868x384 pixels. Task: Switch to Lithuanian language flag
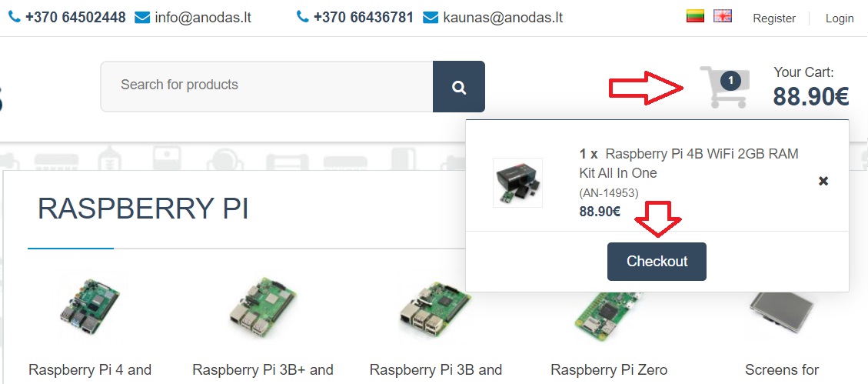coord(695,16)
